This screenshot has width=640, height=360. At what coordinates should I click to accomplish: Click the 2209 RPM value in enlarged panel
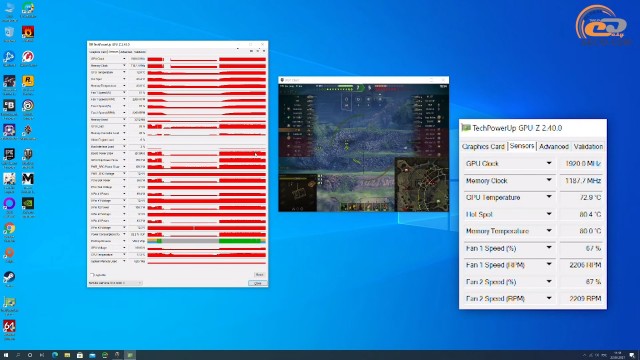tap(585, 298)
